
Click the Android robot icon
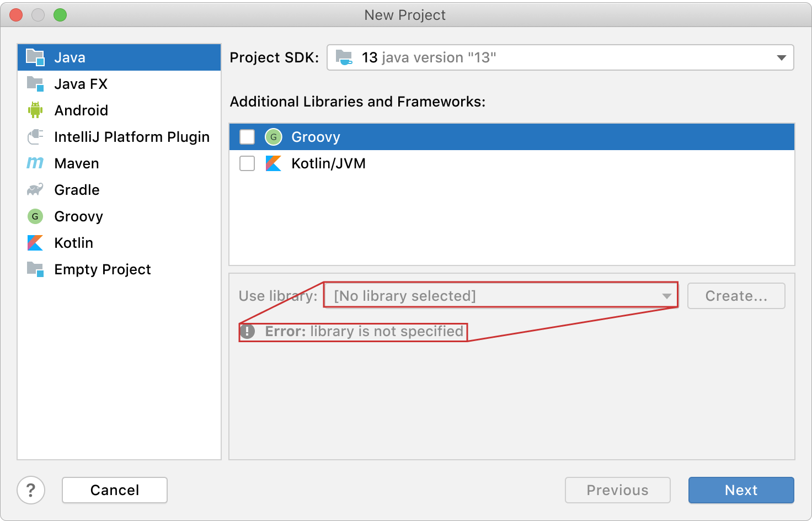[x=35, y=110]
